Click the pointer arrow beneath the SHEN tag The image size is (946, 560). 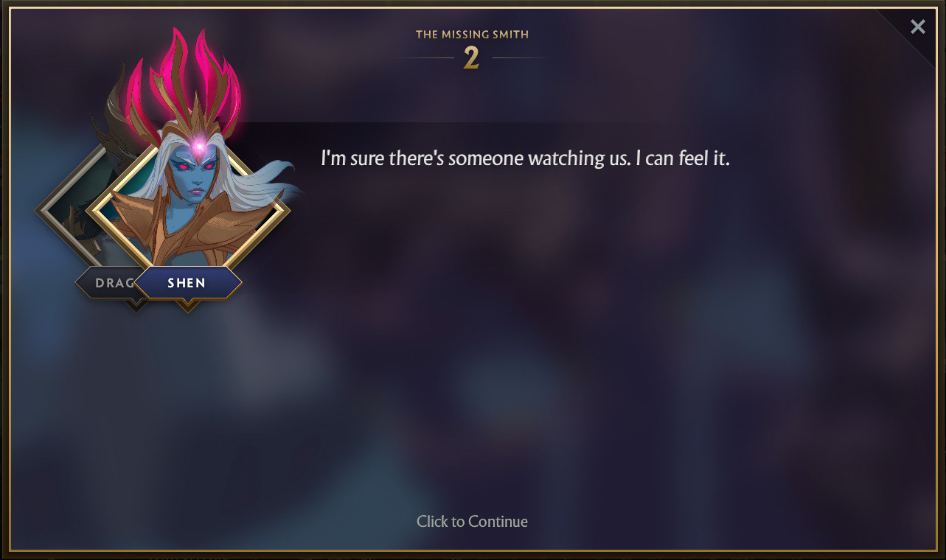coord(187,305)
